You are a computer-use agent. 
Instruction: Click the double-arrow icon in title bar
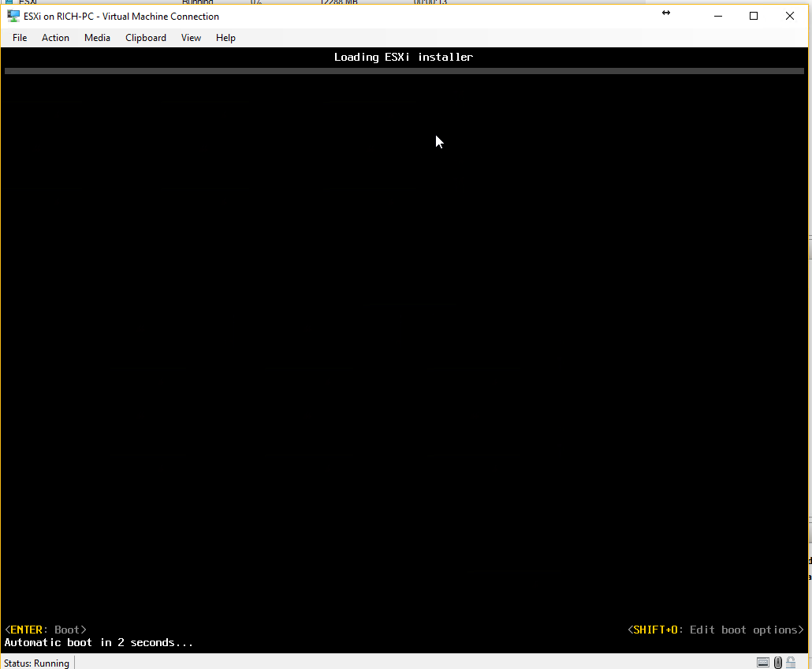click(666, 13)
